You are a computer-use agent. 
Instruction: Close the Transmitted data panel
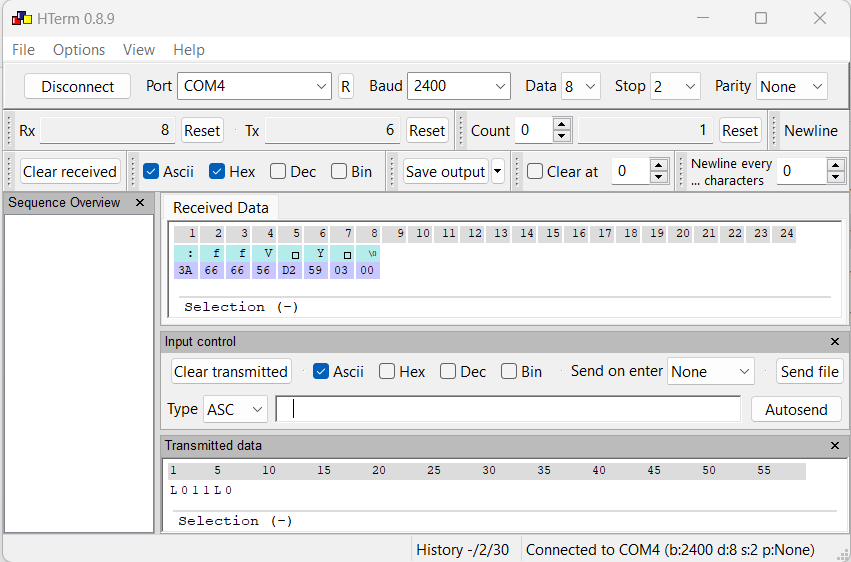(x=835, y=445)
